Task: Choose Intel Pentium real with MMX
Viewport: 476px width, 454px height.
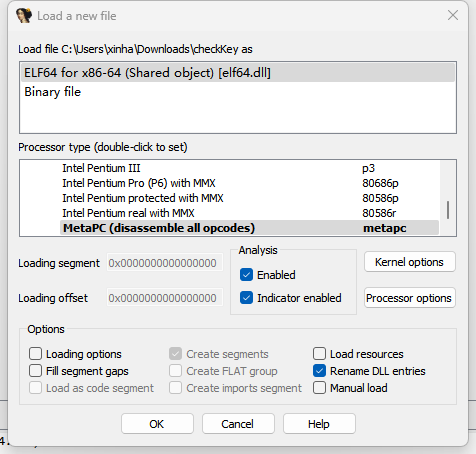Action: (249, 213)
